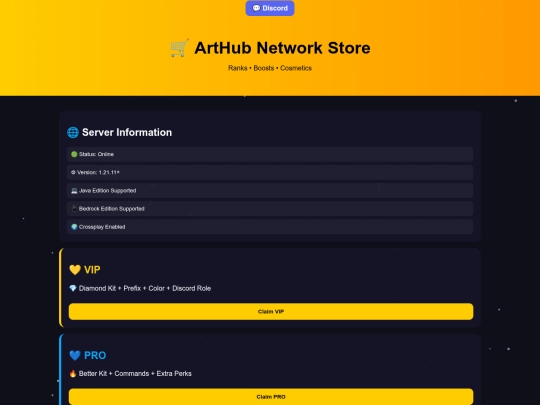The height and width of the screenshot is (405, 540).
Task: Click the PRO rank heading
Action: [95, 355]
